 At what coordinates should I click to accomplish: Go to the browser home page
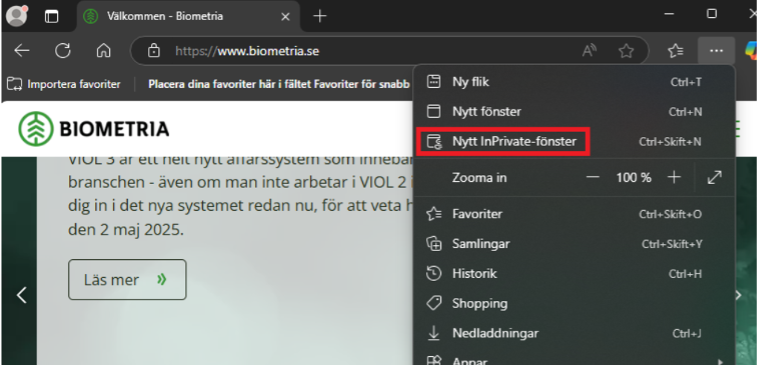pyautogui.click(x=103, y=50)
